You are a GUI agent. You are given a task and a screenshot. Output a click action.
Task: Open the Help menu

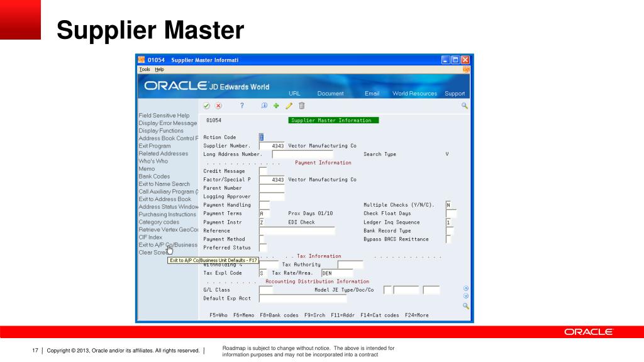pyautogui.click(x=159, y=69)
